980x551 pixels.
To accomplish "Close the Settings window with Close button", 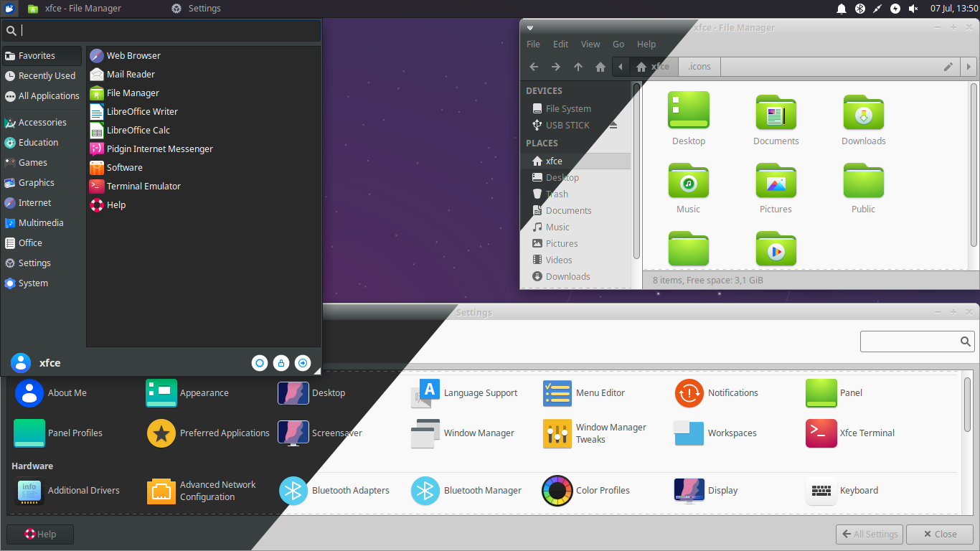I will coord(940,534).
